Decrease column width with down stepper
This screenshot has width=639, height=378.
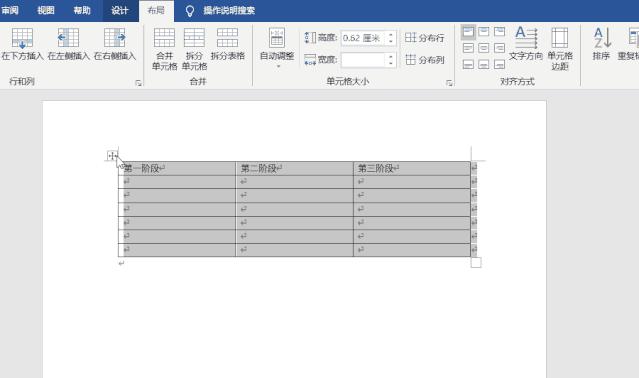(x=391, y=64)
